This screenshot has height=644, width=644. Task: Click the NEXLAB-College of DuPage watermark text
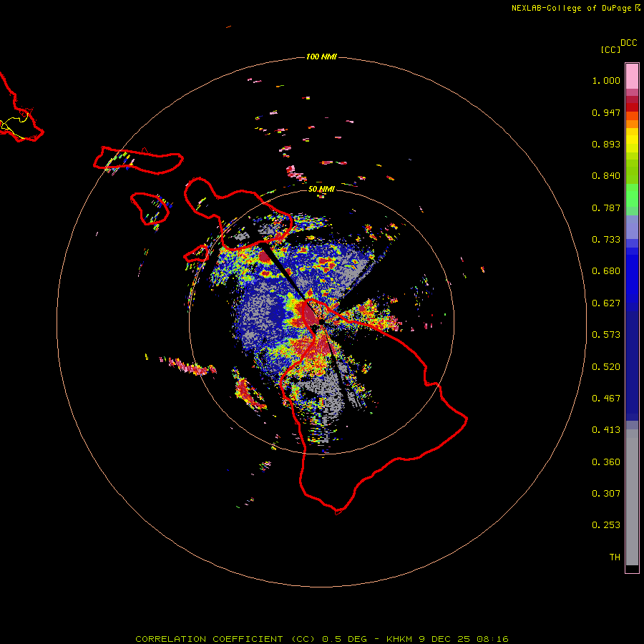576,8
